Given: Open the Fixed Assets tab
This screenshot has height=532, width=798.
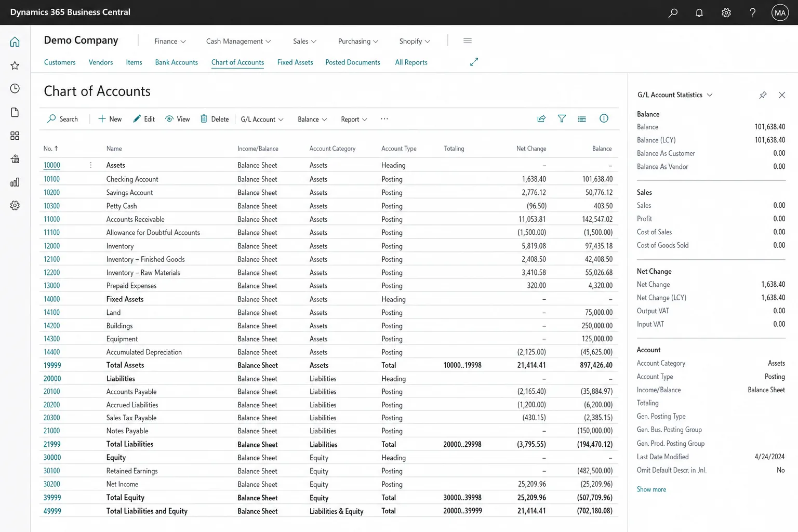Looking at the screenshot, I should point(295,62).
